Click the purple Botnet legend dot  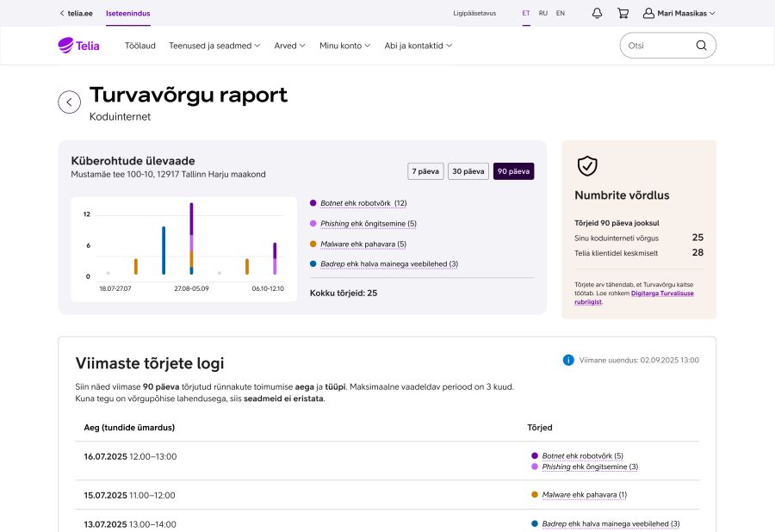313,203
